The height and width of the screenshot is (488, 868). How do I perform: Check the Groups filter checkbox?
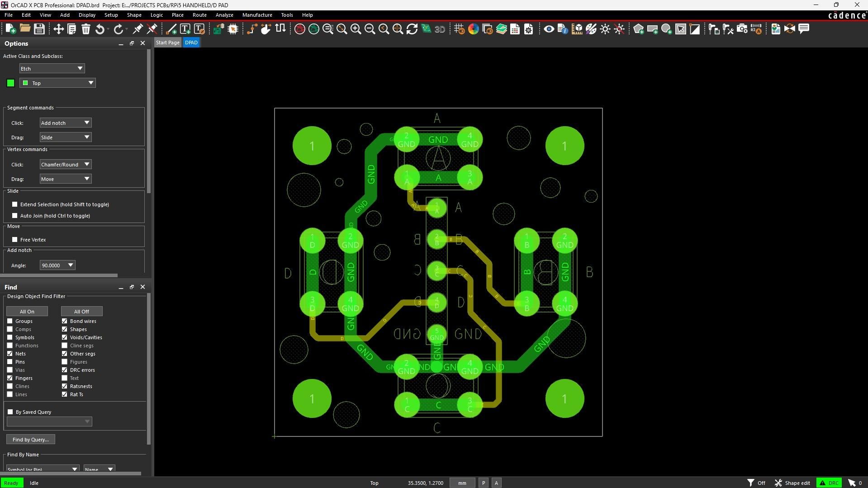coord(10,321)
